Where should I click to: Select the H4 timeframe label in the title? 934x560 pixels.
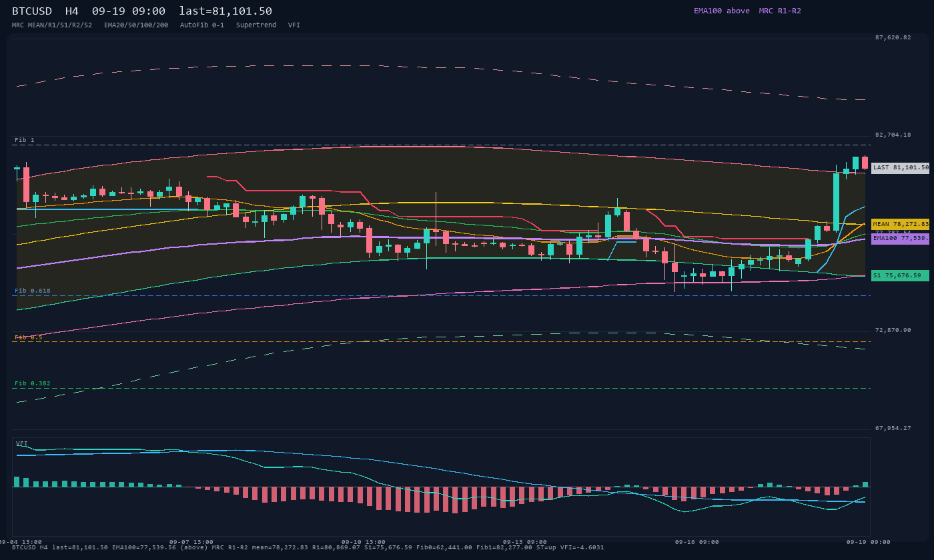coord(72,11)
